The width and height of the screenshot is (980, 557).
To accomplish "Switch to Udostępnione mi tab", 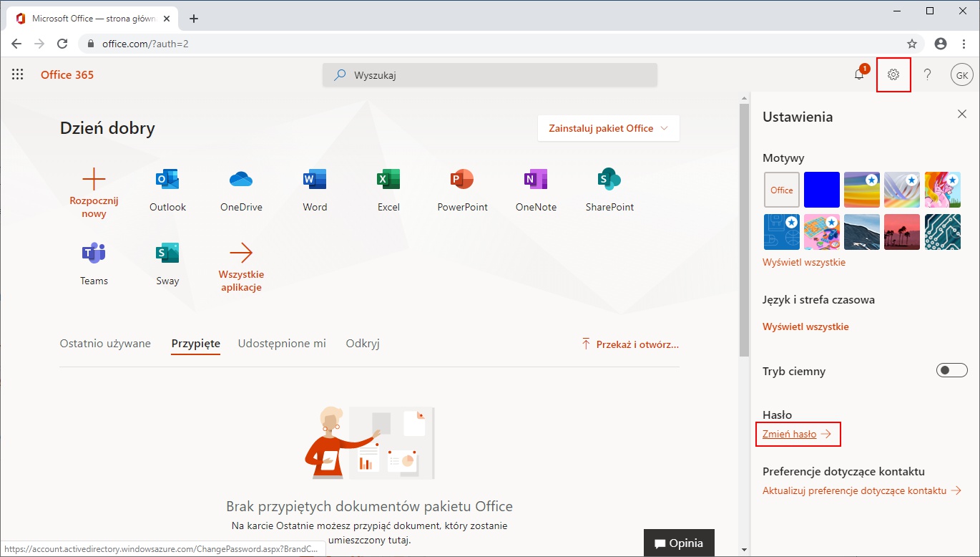I will (x=282, y=344).
